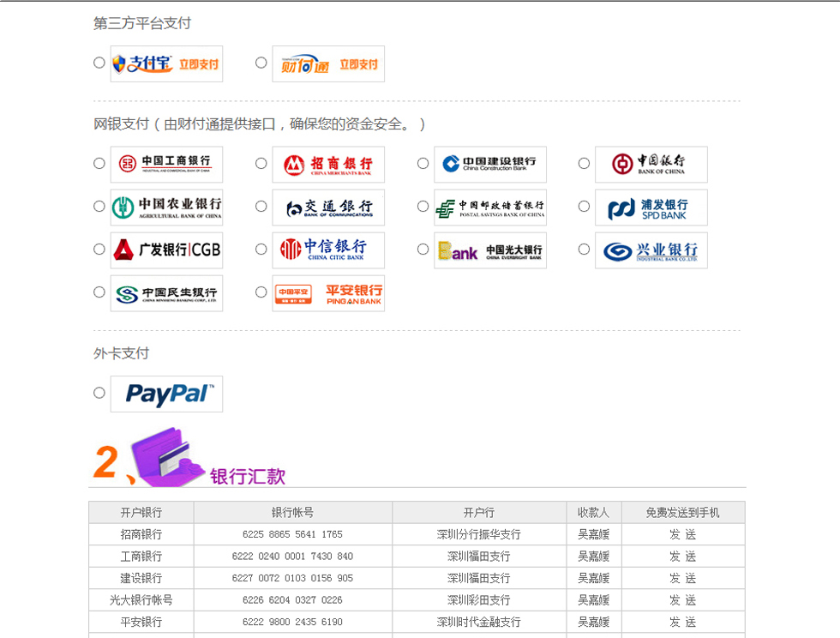The height and width of the screenshot is (638, 840).
Task: Click the Alipay 支付宝 payment logo
Action: (x=166, y=63)
